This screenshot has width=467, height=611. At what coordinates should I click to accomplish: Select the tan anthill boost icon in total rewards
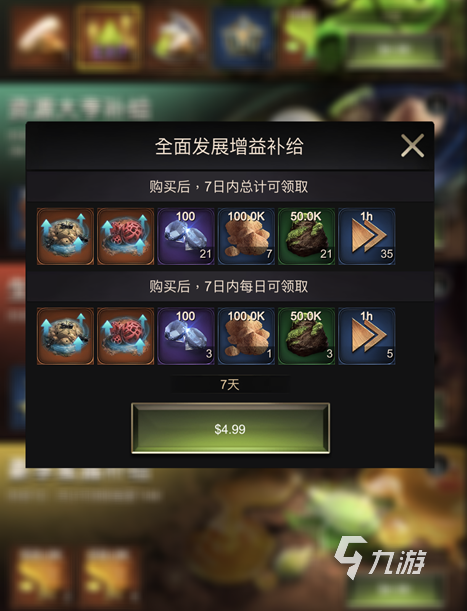point(65,237)
